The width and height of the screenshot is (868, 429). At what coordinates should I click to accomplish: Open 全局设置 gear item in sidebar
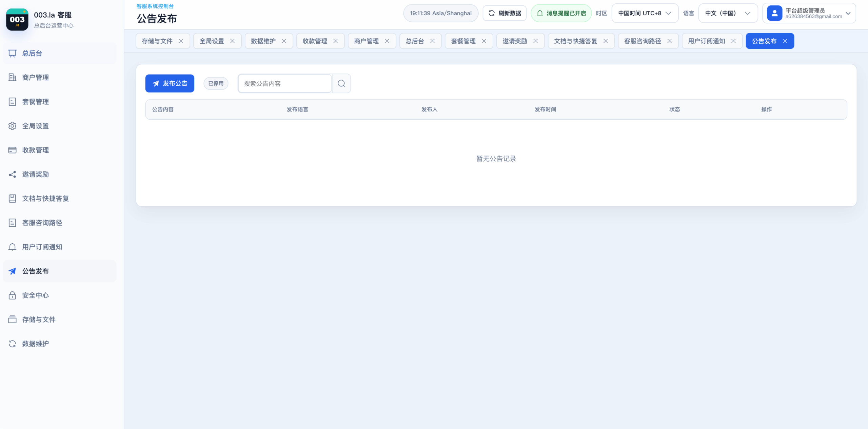pyautogui.click(x=59, y=126)
